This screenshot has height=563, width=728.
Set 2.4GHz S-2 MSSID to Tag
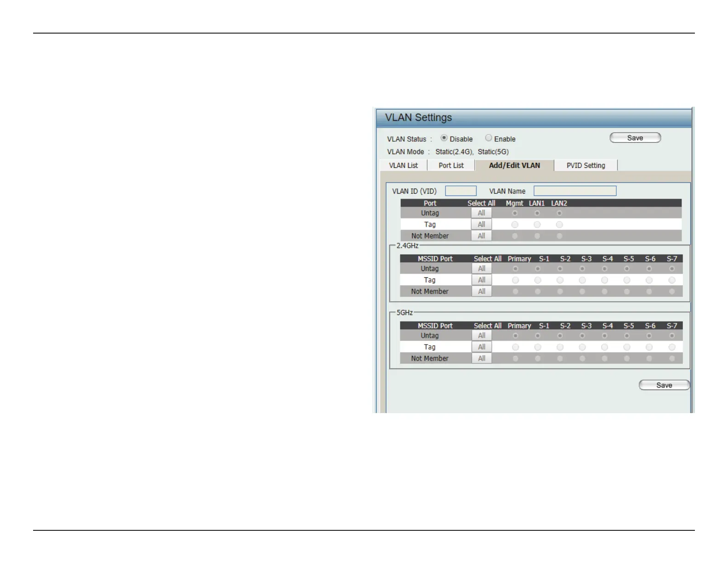[x=560, y=280]
